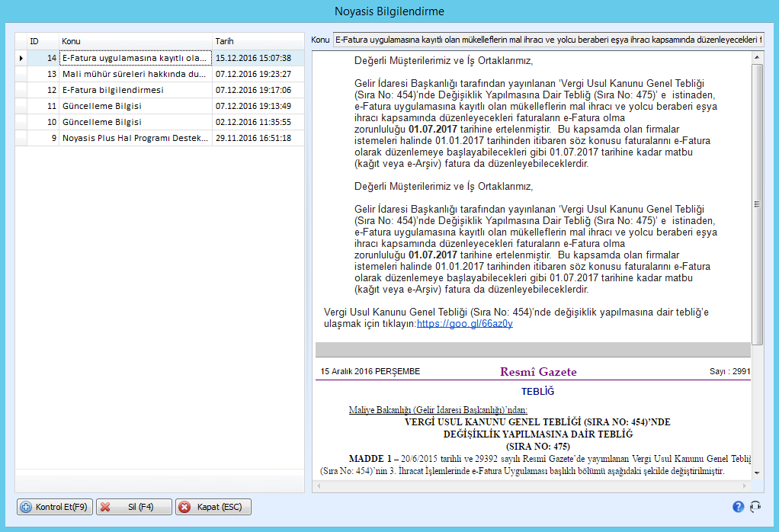The width and height of the screenshot is (779, 532).
Task: Click the 'Resmî Gazete' heading
Action: point(538,371)
